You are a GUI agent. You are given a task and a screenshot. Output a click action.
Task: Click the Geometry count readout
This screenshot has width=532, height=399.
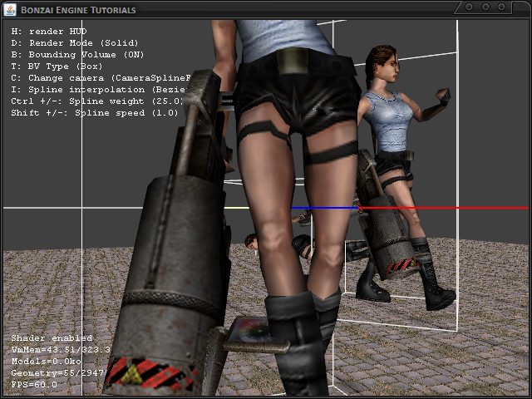coord(60,373)
